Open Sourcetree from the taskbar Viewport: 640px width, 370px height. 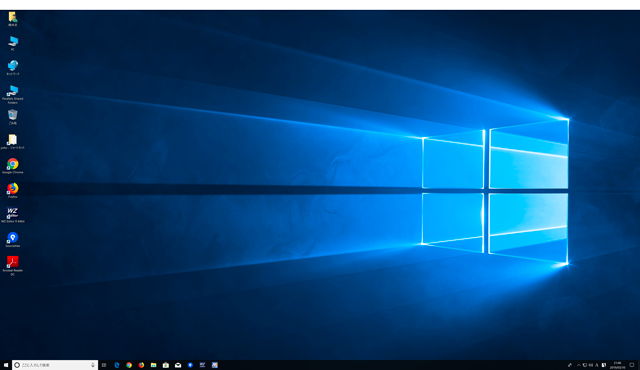coord(190,365)
